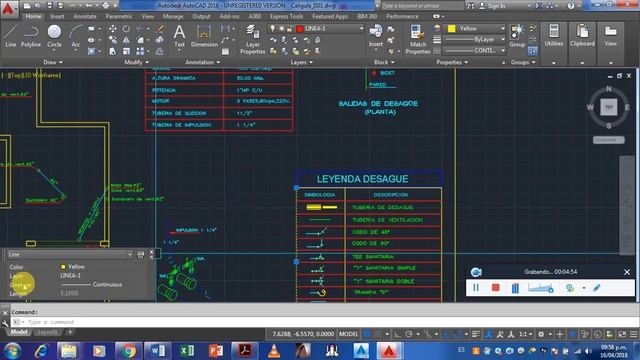Click the Quick Select icon in the properties palette

141,254
